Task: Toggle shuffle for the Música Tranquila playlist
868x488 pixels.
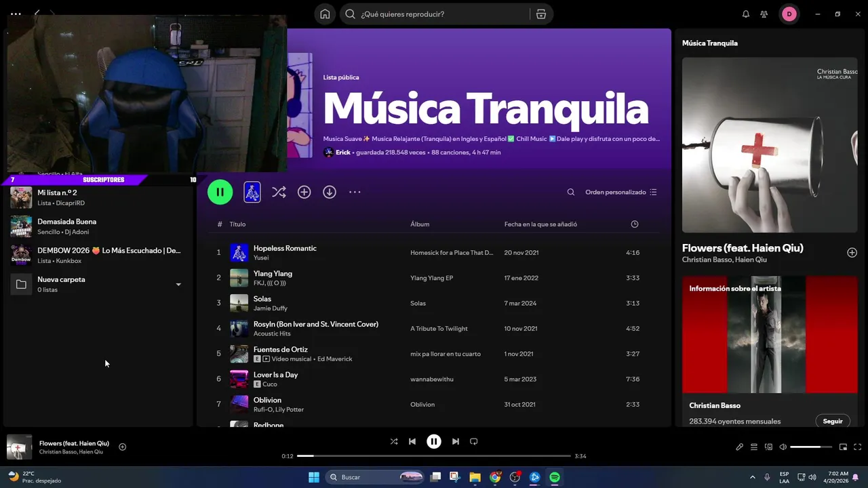Action: click(279, 192)
